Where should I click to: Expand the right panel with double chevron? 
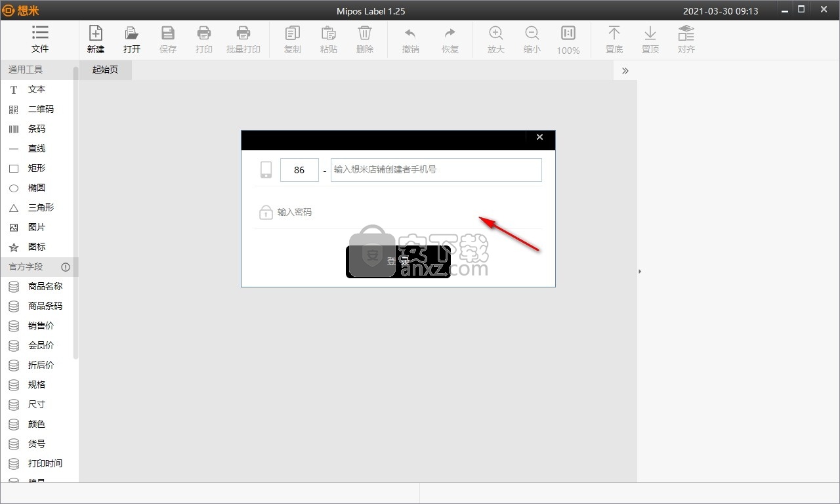(x=625, y=70)
